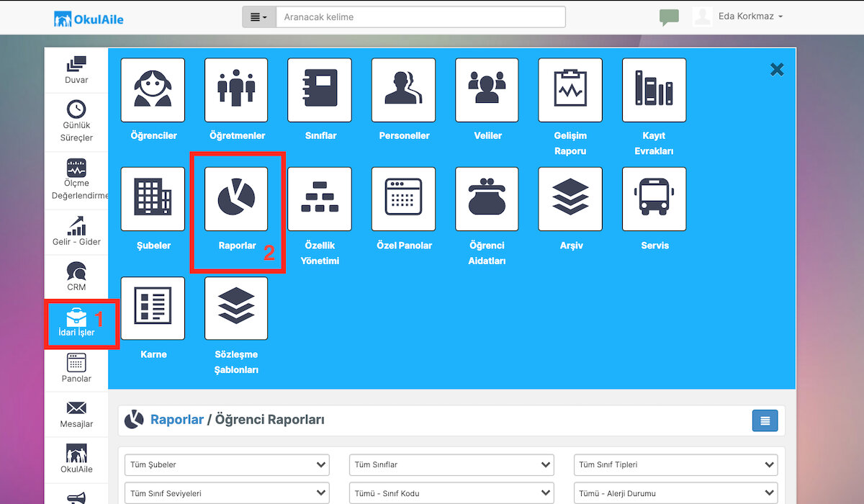Open the Öğrenciler students module
This screenshot has height=504, width=864.
point(153,90)
